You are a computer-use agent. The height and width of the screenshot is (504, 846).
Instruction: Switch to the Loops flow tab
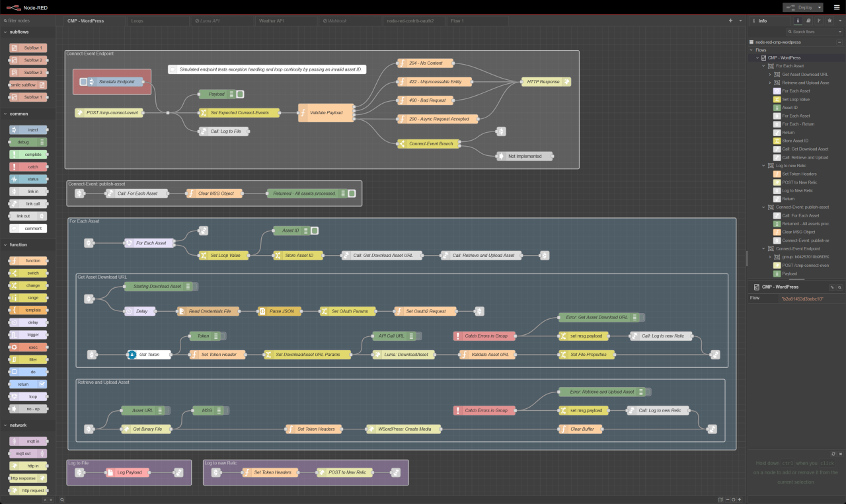tap(158, 20)
